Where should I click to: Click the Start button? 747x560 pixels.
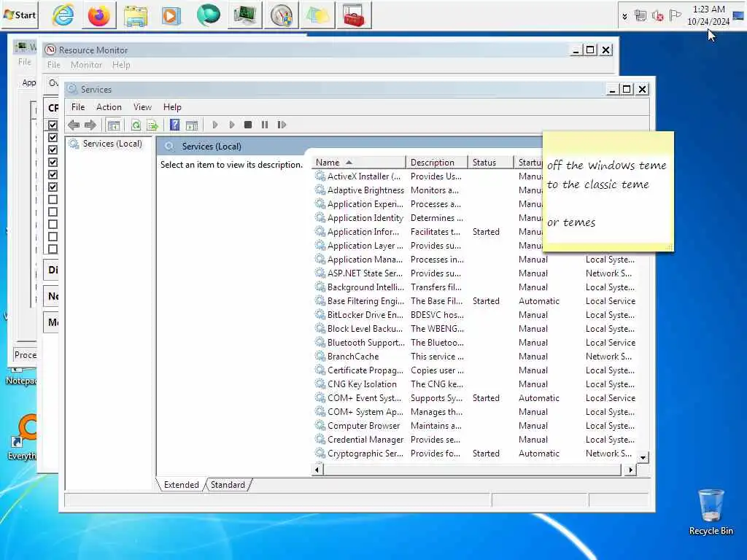(20, 15)
